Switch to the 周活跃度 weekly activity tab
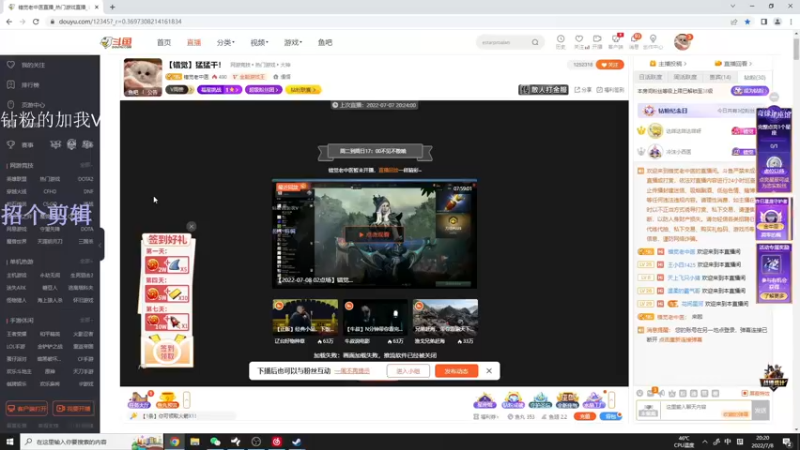The height and width of the screenshot is (450, 800). pos(685,78)
